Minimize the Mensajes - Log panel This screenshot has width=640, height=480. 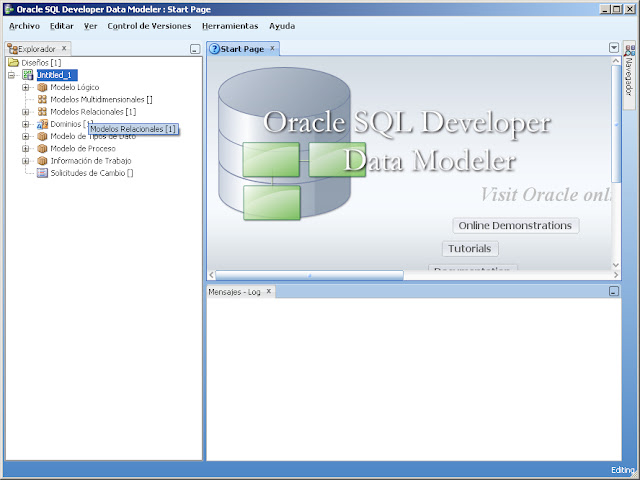point(614,291)
